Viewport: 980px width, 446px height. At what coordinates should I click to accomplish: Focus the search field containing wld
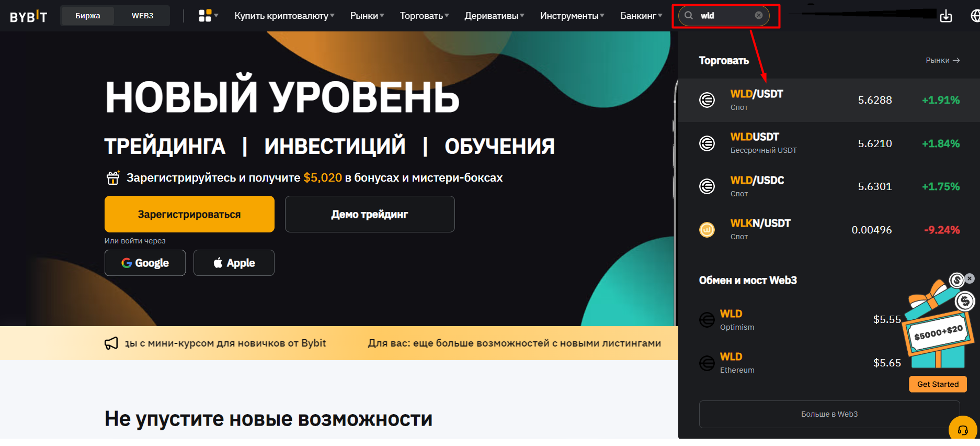click(x=724, y=16)
